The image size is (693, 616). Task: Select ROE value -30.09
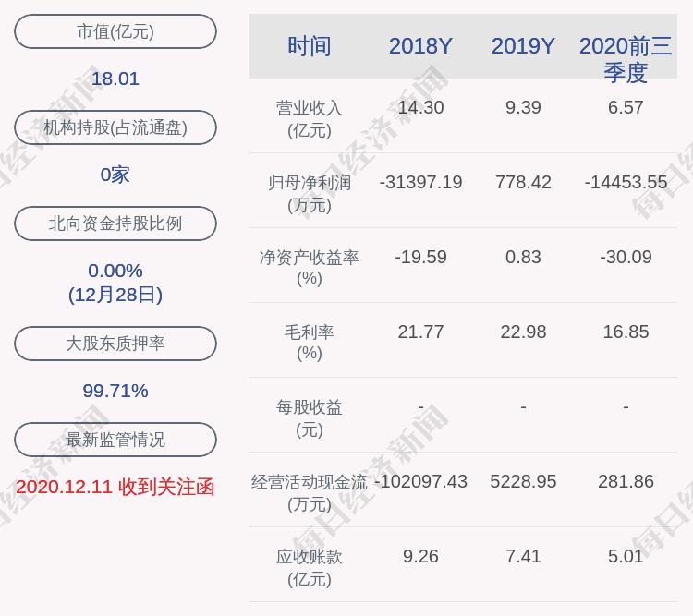pos(626,257)
